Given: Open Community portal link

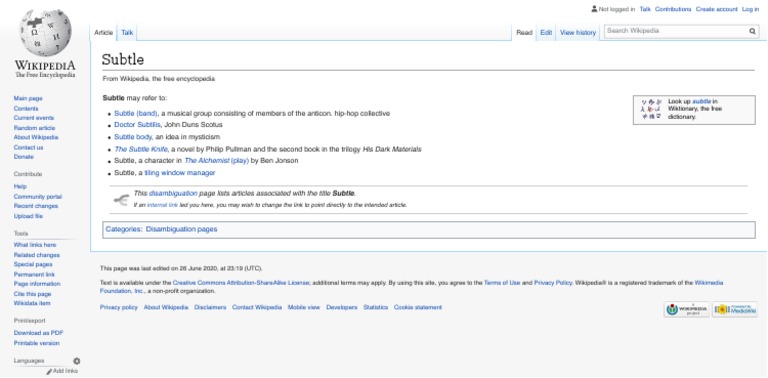Looking at the screenshot, I should tap(38, 197).
